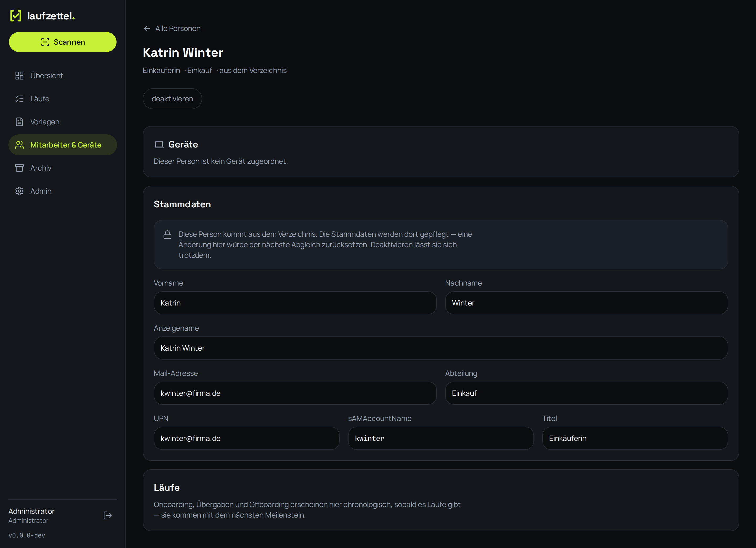
Task: Click the lock icon in directory notice
Action: click(x=167, y=235)
